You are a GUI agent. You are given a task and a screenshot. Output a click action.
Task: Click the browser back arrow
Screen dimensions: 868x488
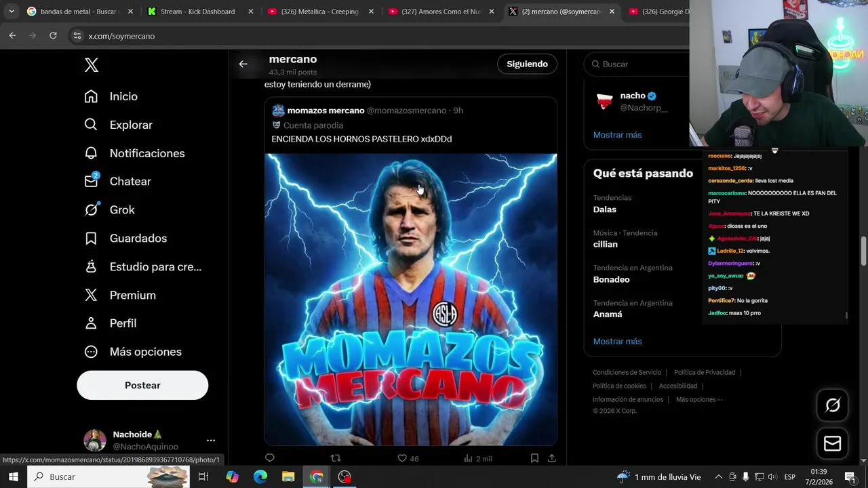pos(12,36)
